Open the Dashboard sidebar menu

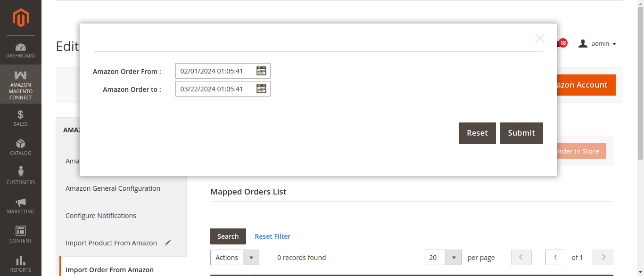21,50
